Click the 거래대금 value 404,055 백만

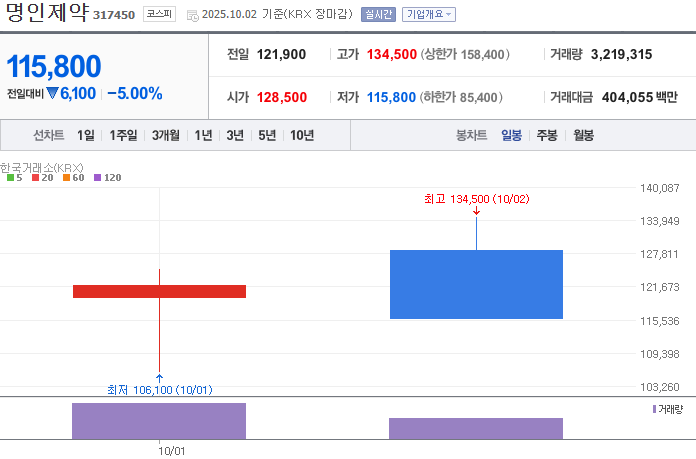coord(640,97)
